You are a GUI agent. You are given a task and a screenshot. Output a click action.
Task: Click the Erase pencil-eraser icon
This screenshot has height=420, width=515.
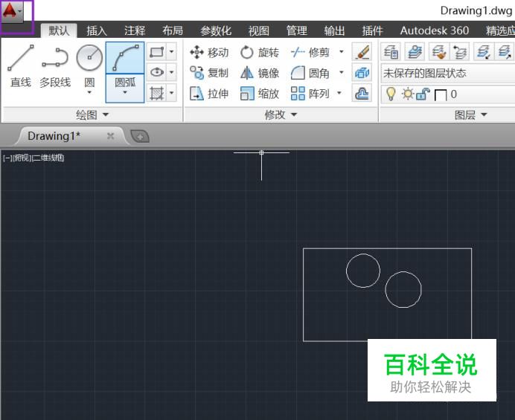pyautogui.click(x=362, y=52)
